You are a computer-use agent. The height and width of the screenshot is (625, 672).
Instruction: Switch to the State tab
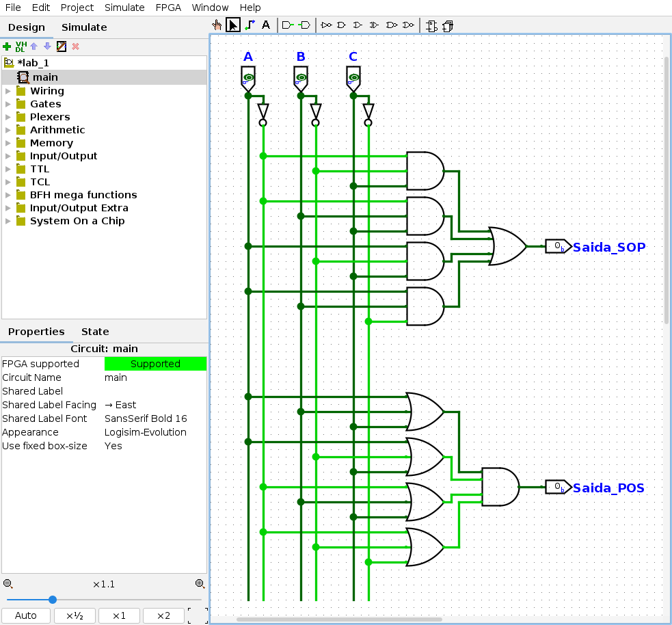95,332
